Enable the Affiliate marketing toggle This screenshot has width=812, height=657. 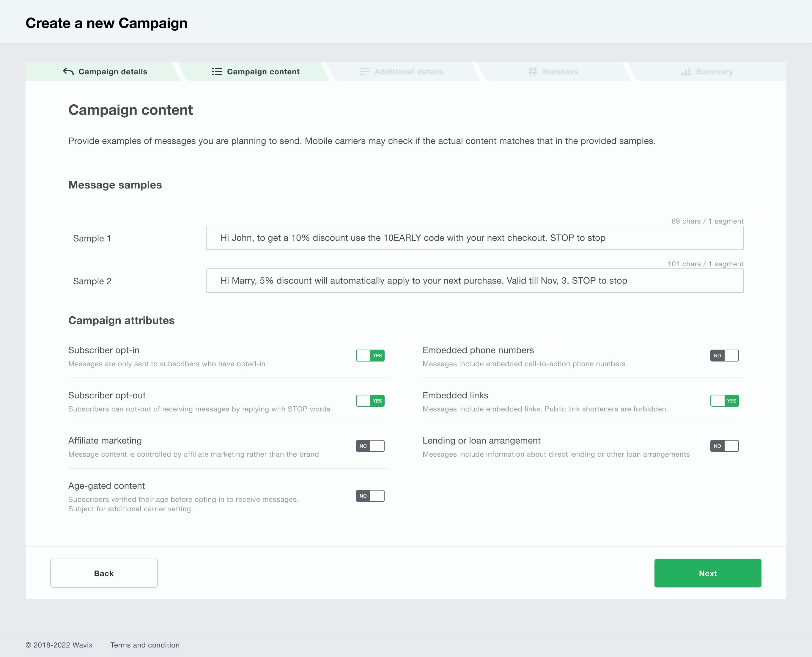[370, 446]
